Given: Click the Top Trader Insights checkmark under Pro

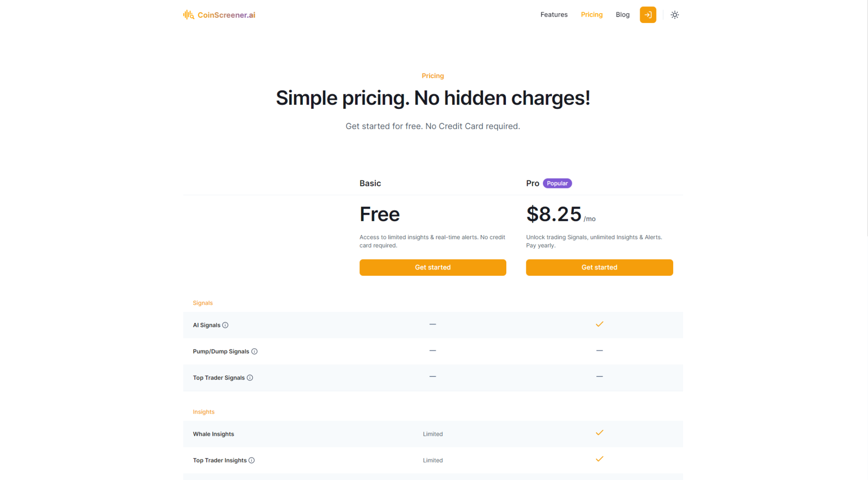Looking at the screenshot, I should (599, 459).
